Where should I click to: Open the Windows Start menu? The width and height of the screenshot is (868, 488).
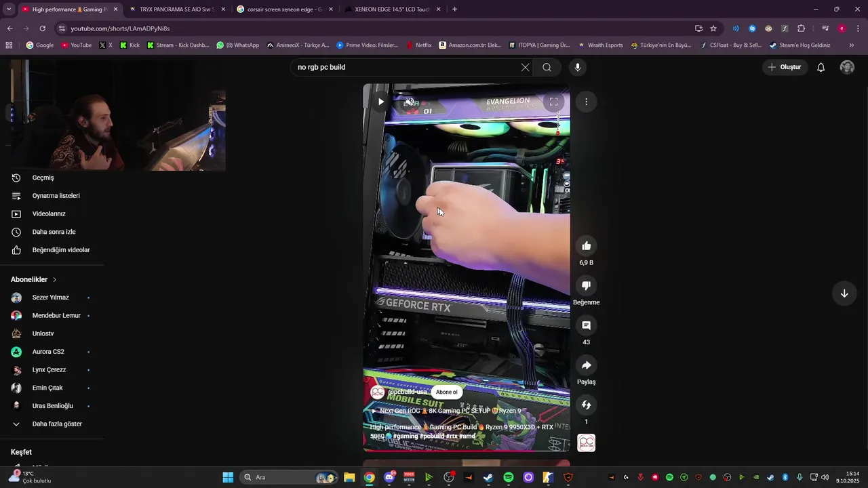(x=228, y=477)
